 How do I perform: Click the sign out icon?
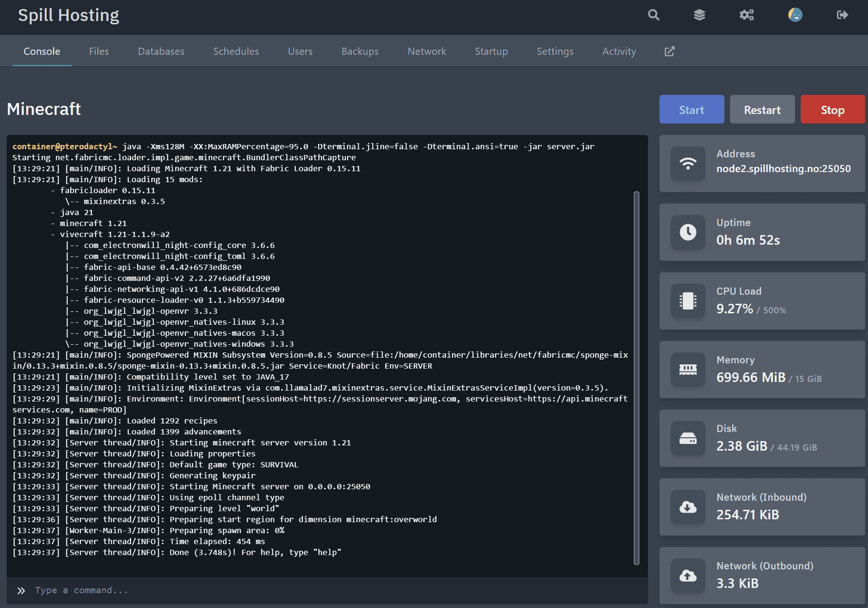pyautogui.click(x=842, y=15)
